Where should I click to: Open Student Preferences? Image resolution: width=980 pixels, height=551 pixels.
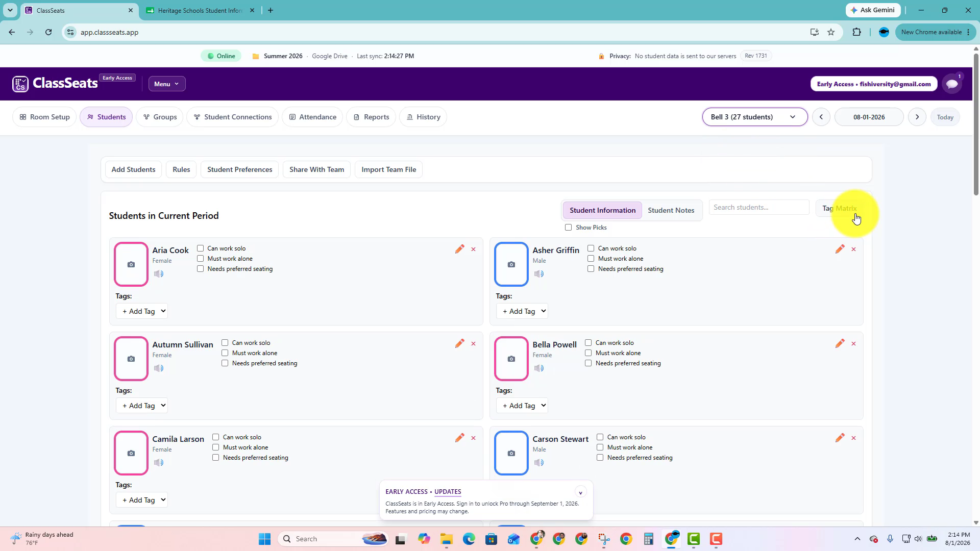coord(239,169)
